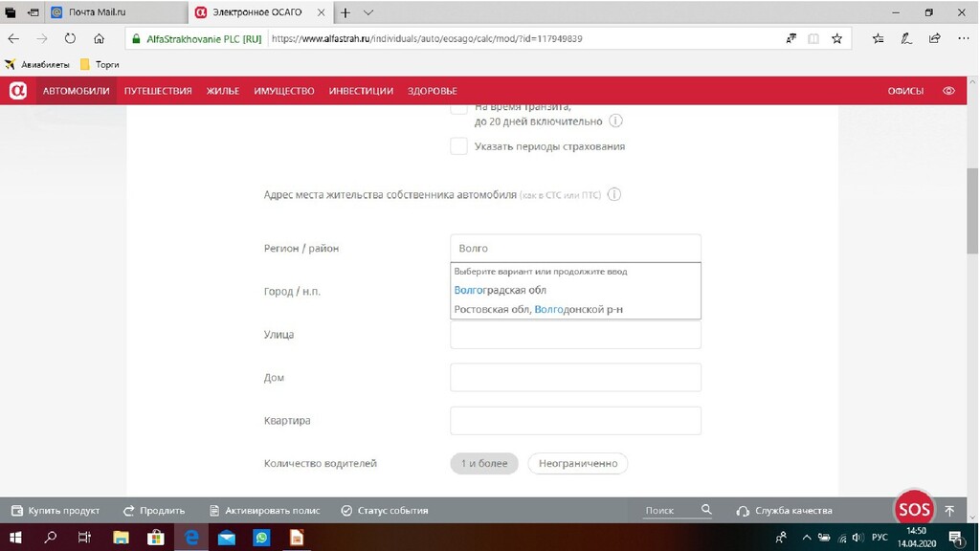Viewport: 980px width, 551px height.
Task: Click Продлить in bottom bar
Action: coord(154,511)
